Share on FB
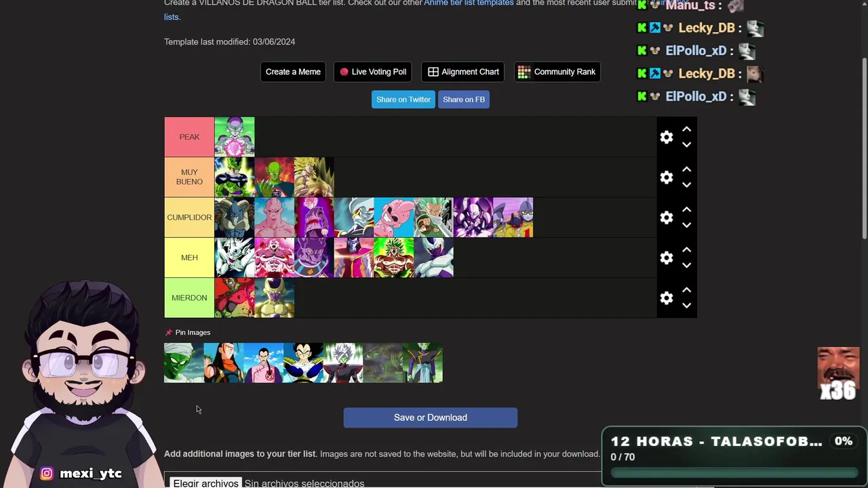Screen dimensions: 868x488 [x=464, y=100]
